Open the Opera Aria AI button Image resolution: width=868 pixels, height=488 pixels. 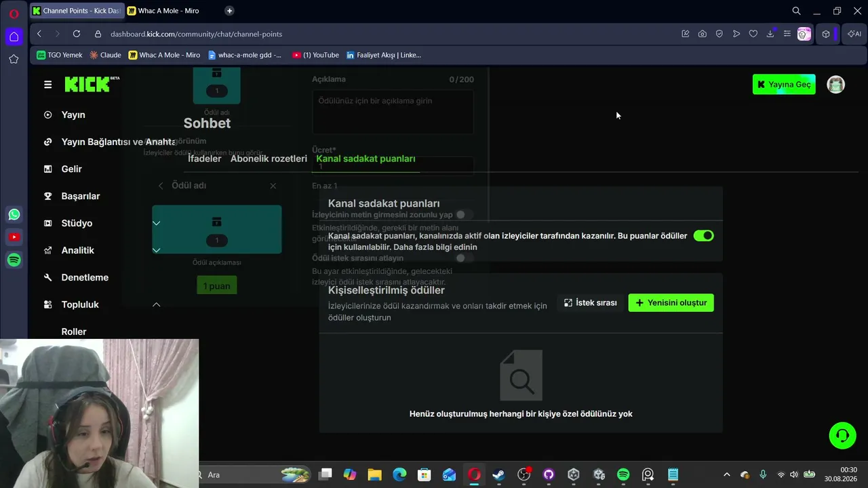(854, 34)
